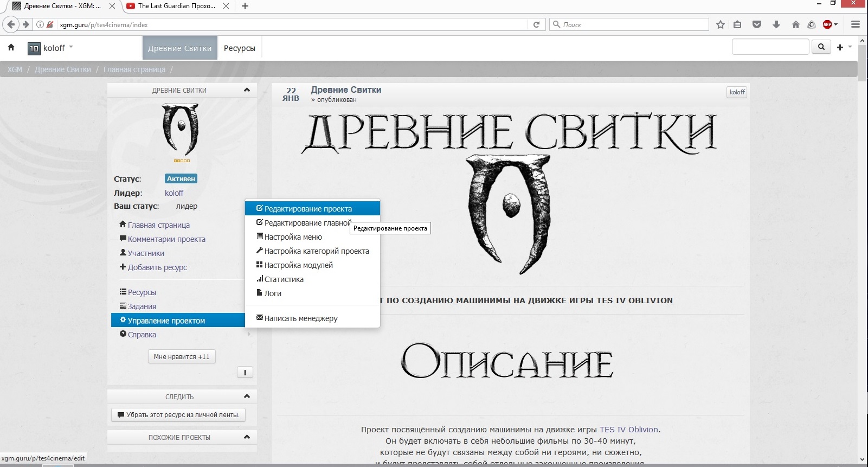
Task: Click the plus add icon in header
Action: [840, 48]
